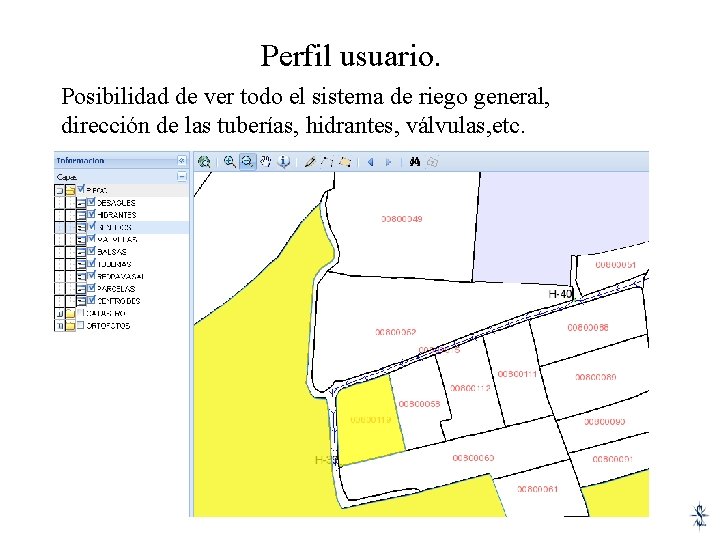This screenshot has width=720, height=540.
Task: Collapse the RIEGO group tree node
Action: click(x=59, y=190)
